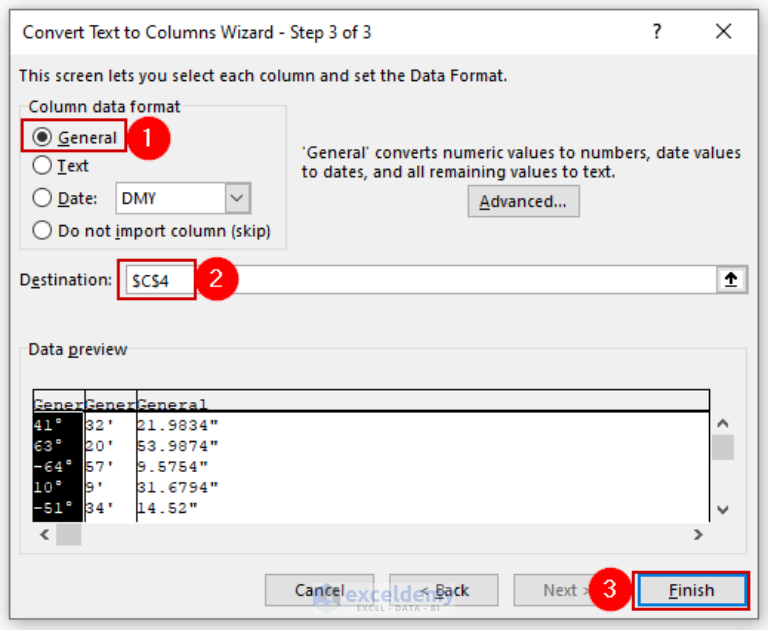Image resolution: width=768 pixels, height=630 pixels.
Task: Close the Convert Text to Columns Wizard
Action: pos(723,32)
